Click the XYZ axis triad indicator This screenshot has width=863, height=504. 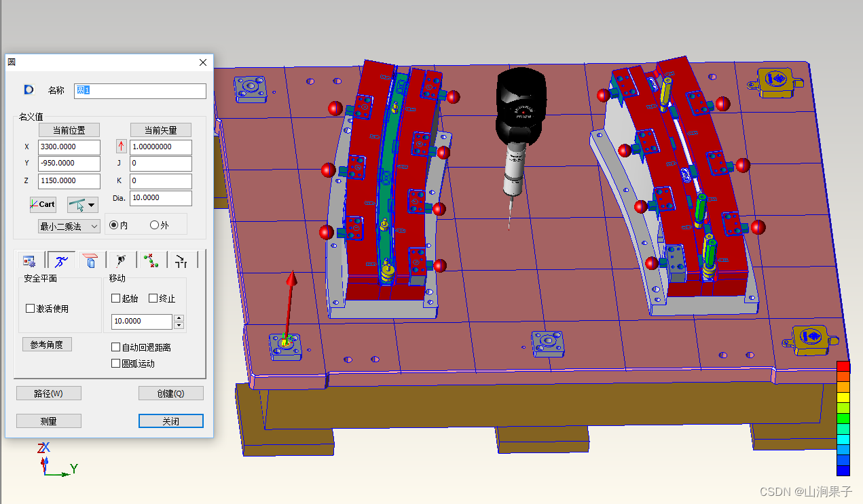point(56,458)
